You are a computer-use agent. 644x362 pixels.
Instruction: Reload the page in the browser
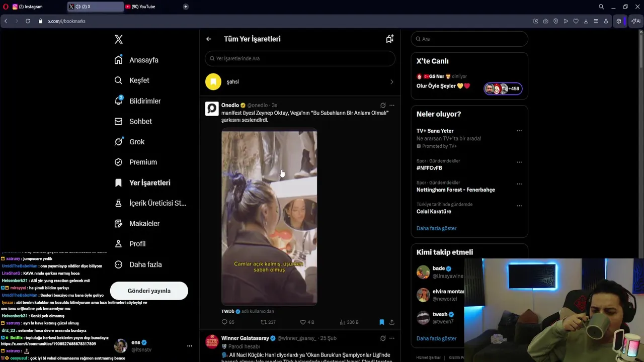point(28,21)
